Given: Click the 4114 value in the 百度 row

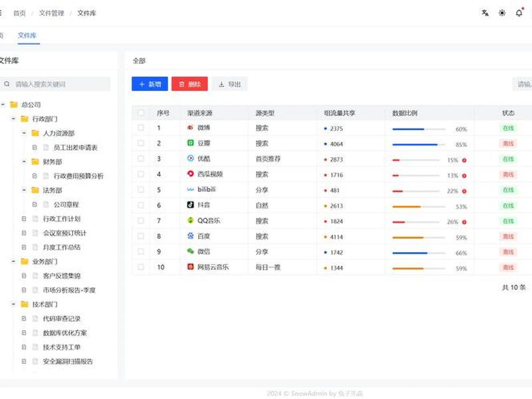Looking at the screenshot, I should pos(336,237).
